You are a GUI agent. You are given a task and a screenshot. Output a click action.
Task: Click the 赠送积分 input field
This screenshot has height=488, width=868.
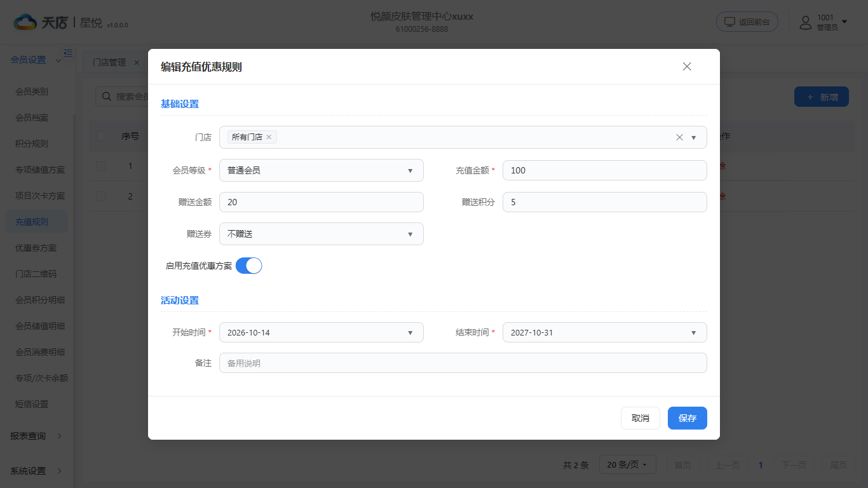(x=605, y=202)
